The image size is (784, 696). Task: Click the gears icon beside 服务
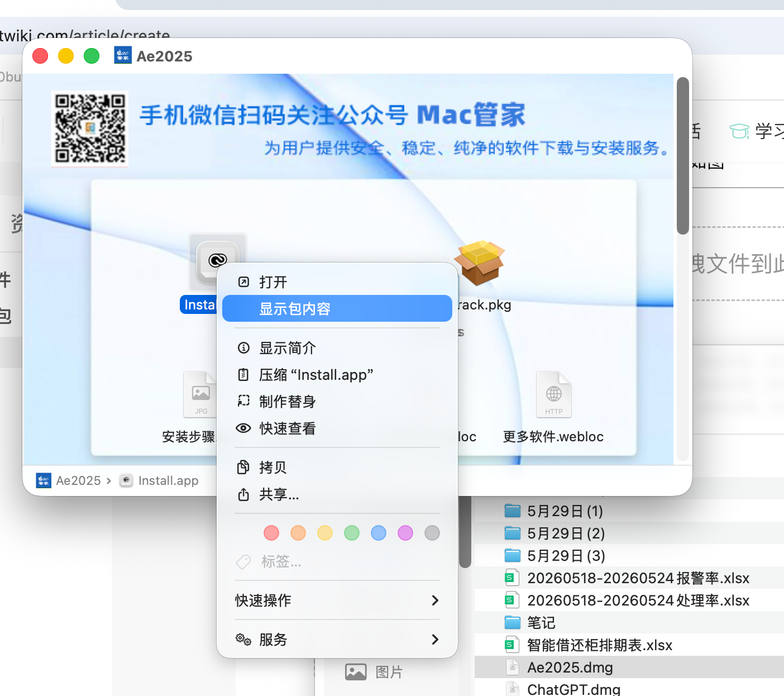[243, 639]
